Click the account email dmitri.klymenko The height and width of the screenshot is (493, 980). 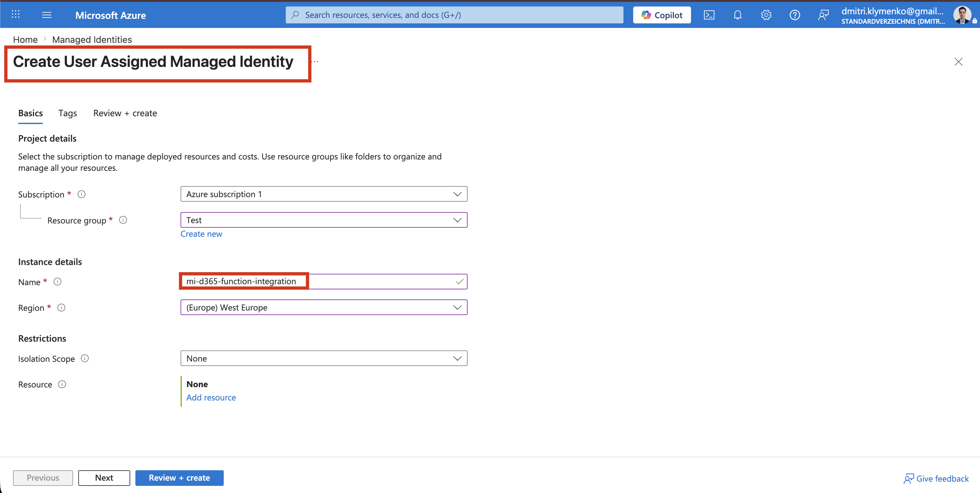(893, 11)
